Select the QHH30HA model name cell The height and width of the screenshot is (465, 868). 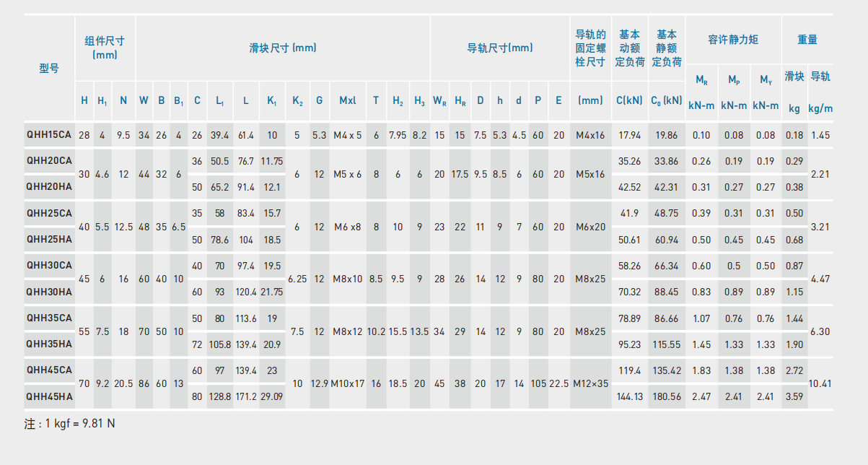tap(49, 292)
